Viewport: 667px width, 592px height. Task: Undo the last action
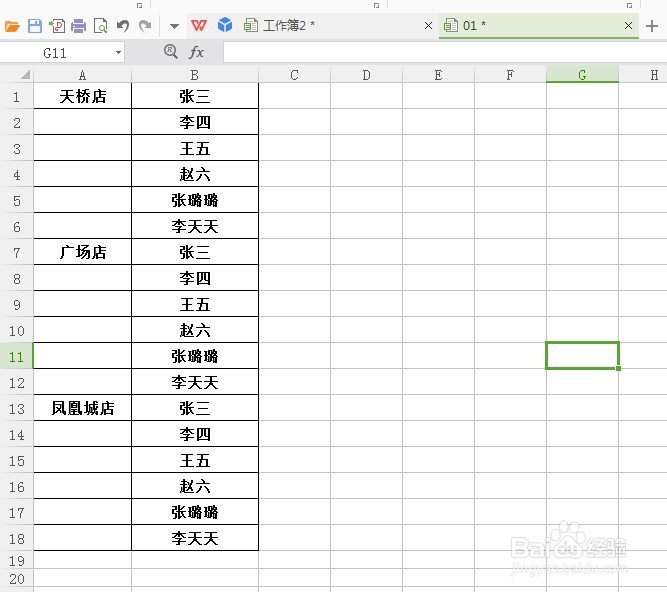[x=123, y=26]
